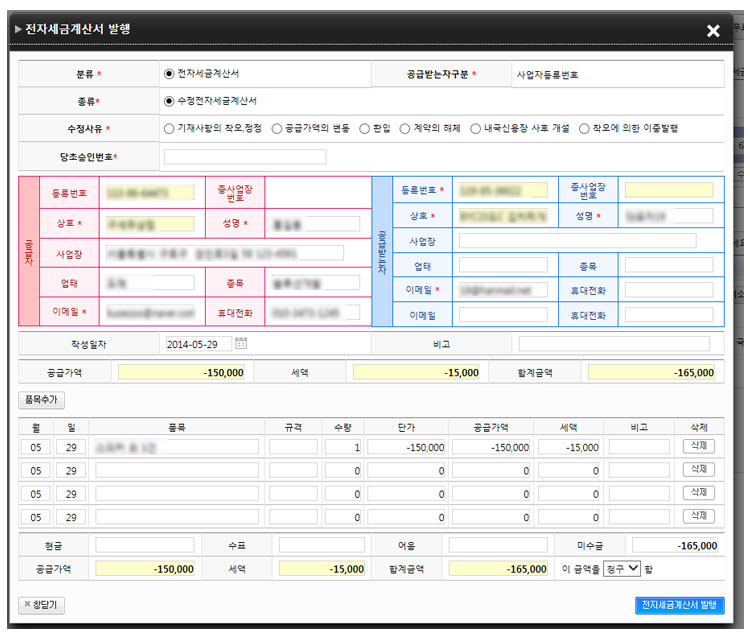Click the supplier 이메일 field
750x640 pixels.
coord(150,313)
